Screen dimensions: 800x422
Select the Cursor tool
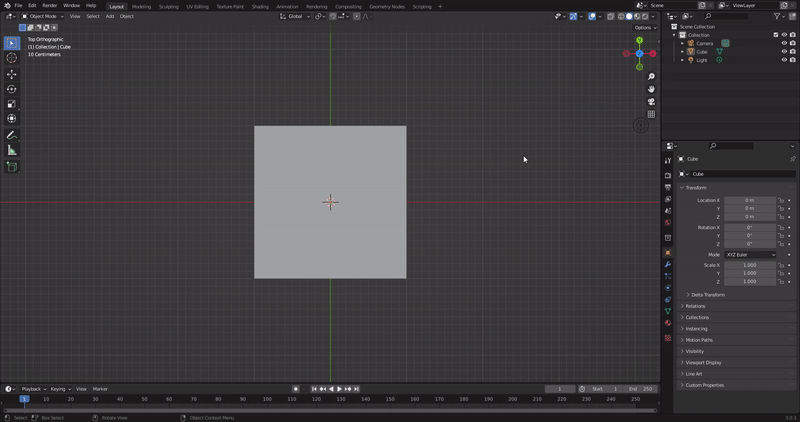pyautogui.click(x=12, y=58)
